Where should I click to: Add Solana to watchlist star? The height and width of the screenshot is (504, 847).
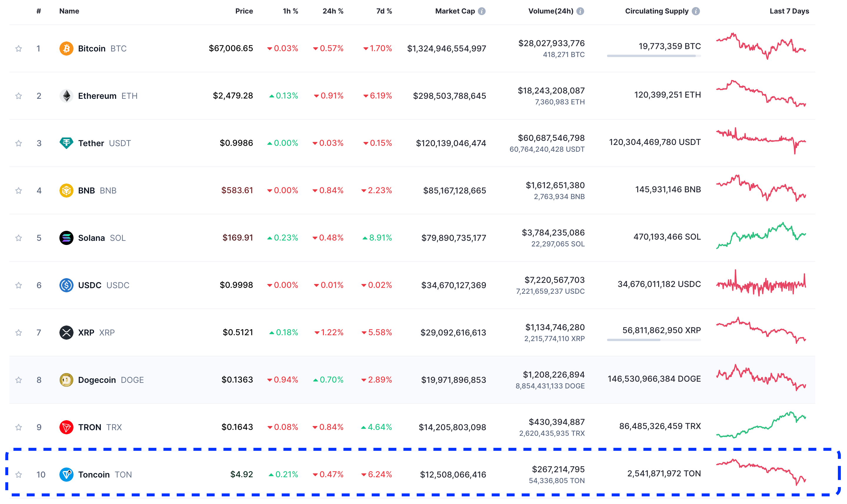pyautogui.click(x=19, y=238)
